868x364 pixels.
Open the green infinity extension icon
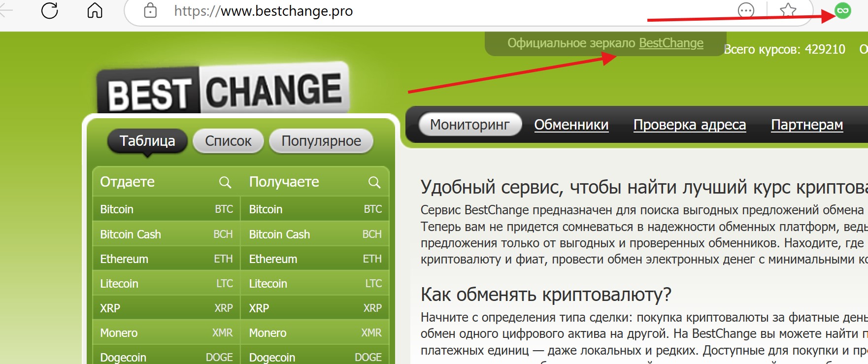click(843, 10)
